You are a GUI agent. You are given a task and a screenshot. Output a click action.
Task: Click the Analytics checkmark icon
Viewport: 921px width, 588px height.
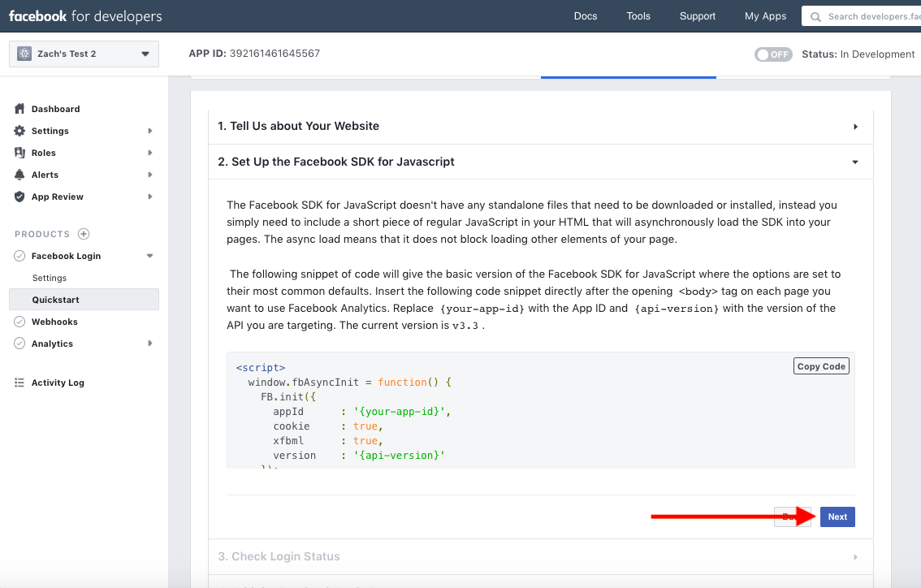pyautogui.click(x=19, y=343)
